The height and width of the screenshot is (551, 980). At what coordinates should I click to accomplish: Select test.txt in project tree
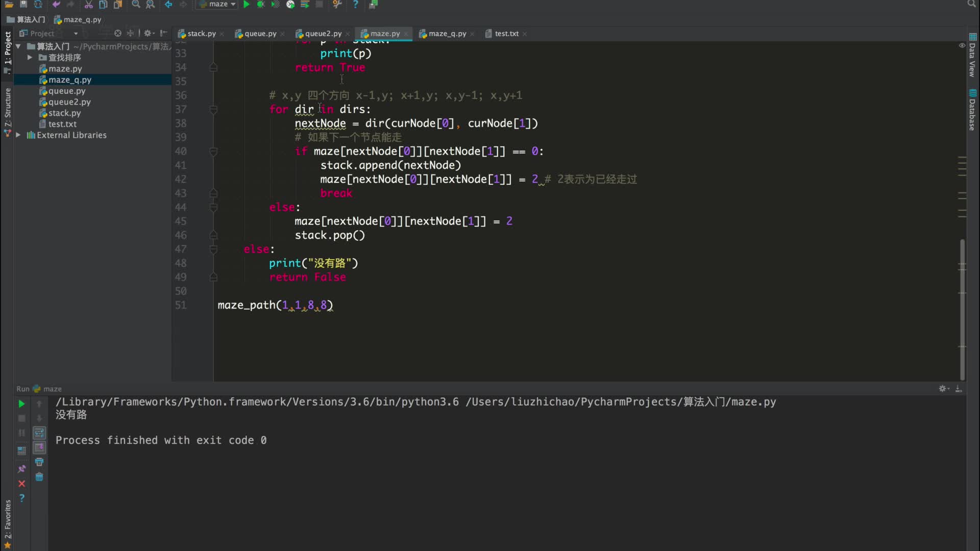pos(62,124)
